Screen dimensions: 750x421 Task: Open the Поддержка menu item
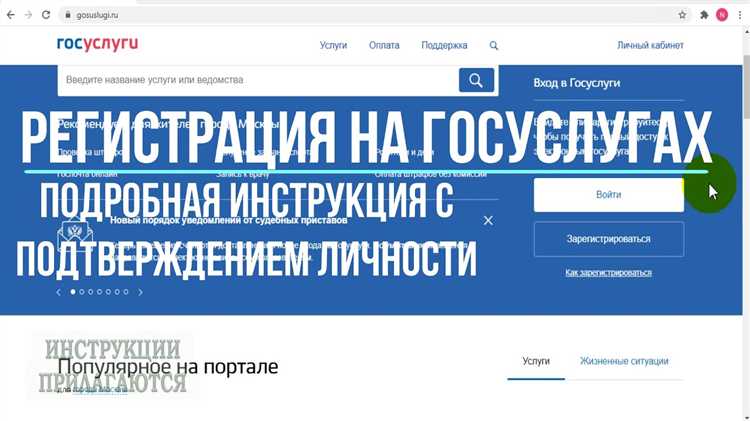444,45
